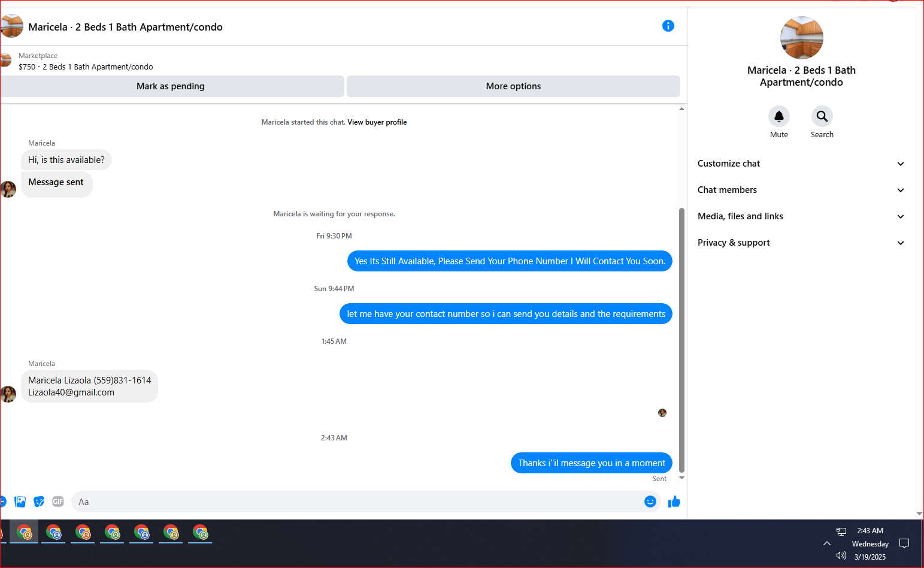
Task: Open more actions plus icon beside composer
Action: tap(2, 501)
